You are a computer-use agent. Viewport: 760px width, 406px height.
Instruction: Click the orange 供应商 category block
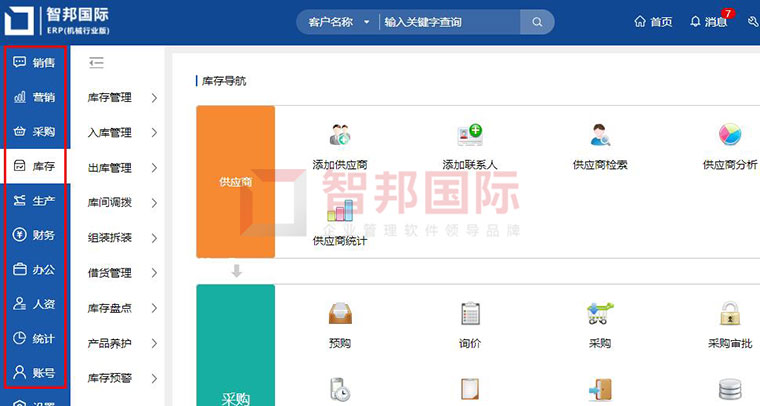coord(236,182)
